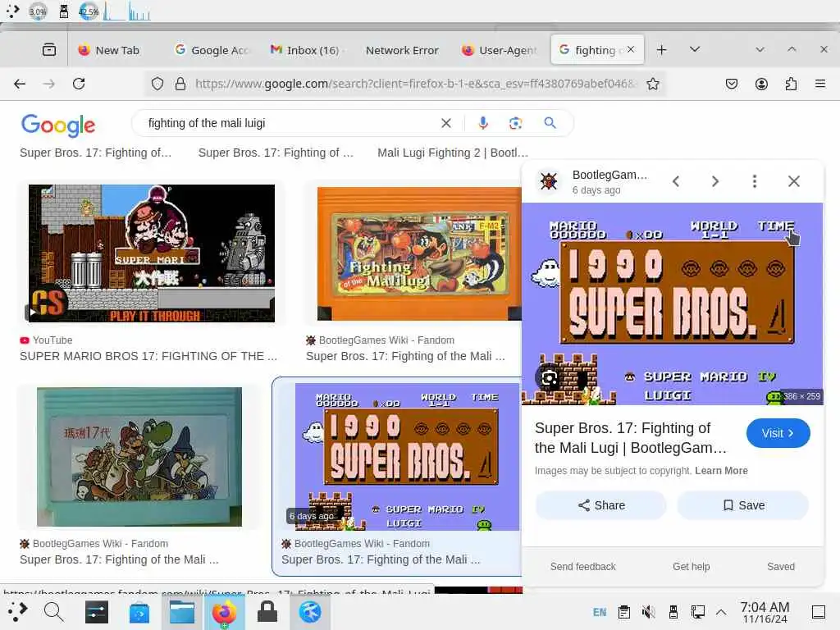Click Send feedback link
The width and height of the screenshot is (840, 630).
(583, 566)
